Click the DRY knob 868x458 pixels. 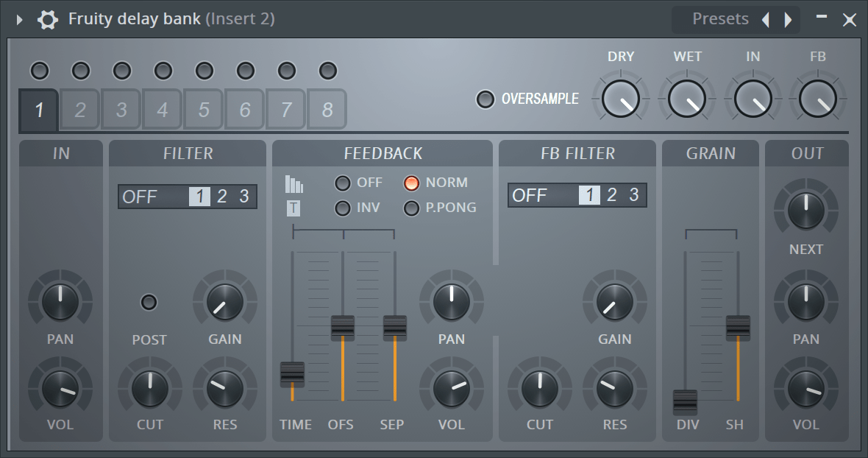point(621,99)
